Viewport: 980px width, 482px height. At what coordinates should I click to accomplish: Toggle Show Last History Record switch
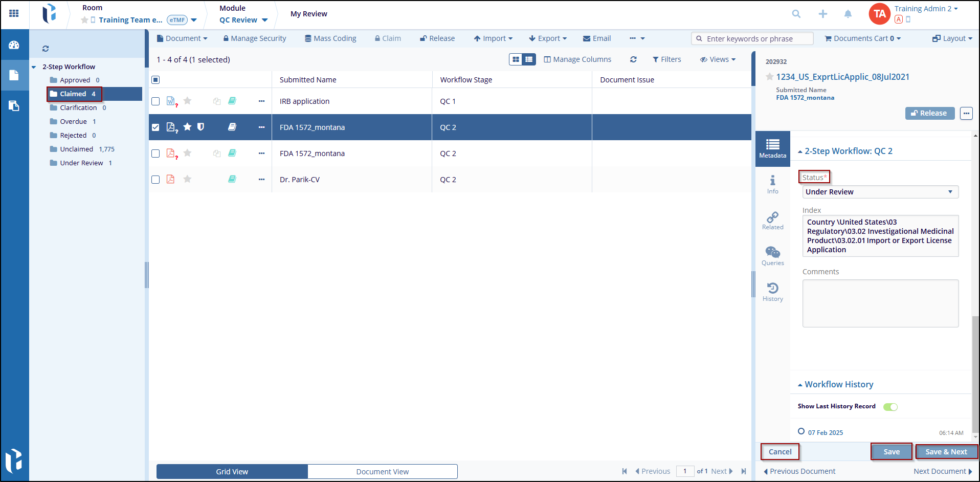(890, 407)
